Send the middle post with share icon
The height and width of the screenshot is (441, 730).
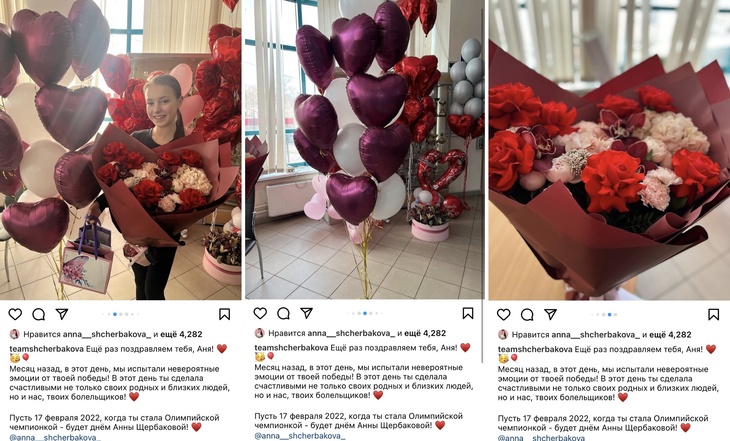coord(306,312)
